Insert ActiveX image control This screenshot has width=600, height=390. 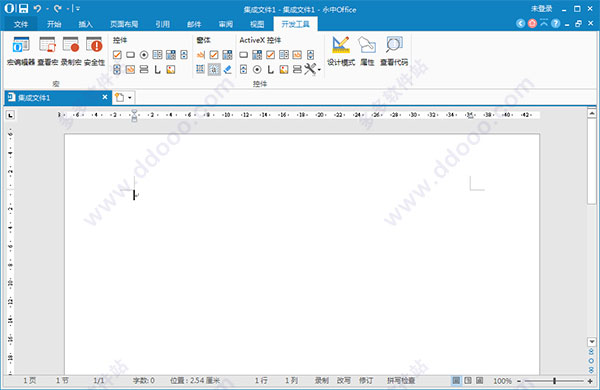[x=284, y=70]
